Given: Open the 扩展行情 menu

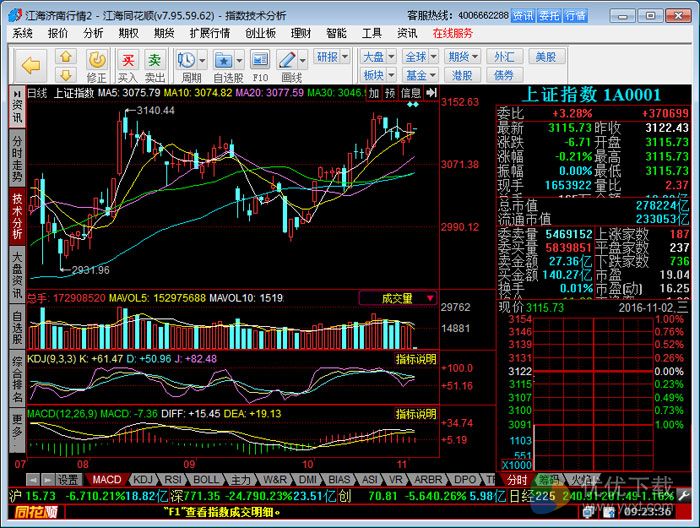Looking at the screenshot, I should pos(209,33).
